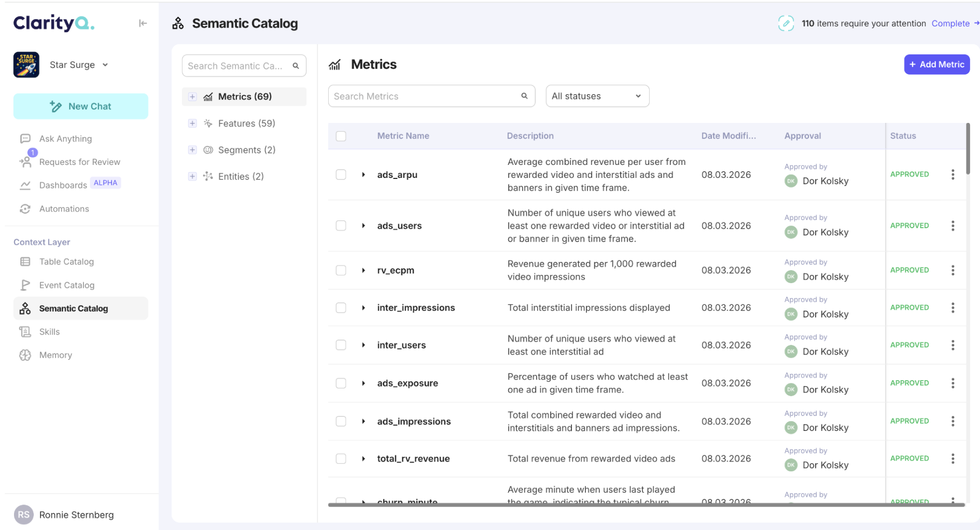The image size is (980, 530).
Task: Go to Requests for Review
Action: (80, 162)
